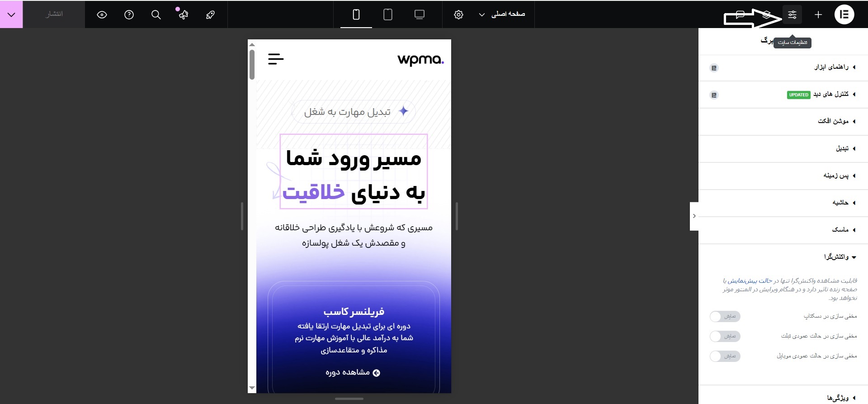Open the Elementor logo menu
Image resolution: width=868 pixels, height=404 pixels.
tap(844, 14)
